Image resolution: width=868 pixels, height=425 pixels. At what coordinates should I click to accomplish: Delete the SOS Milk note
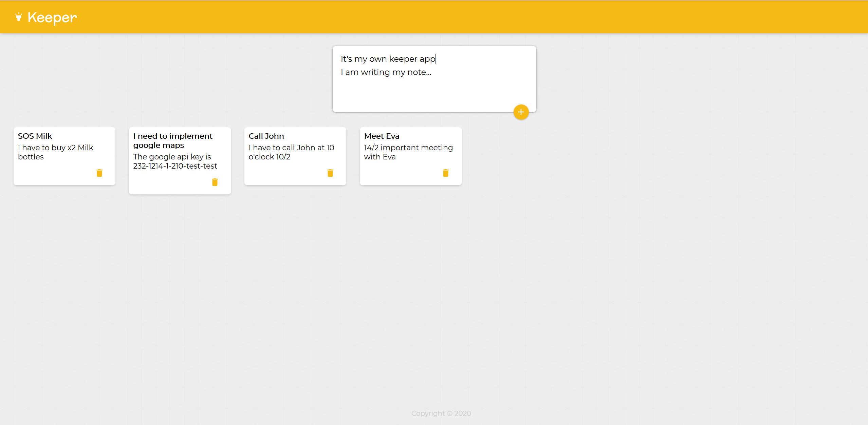tap(99, 173)
